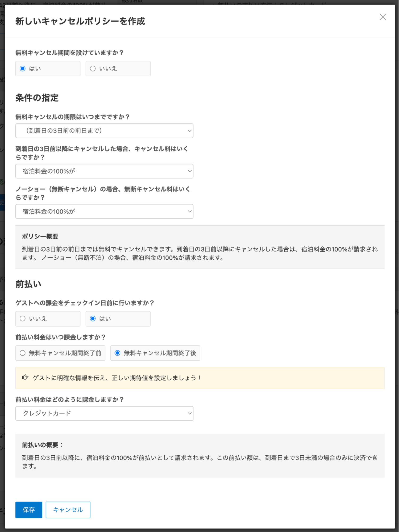Image resolution: width=399 pixels, height=532 pixels.
Task: Click the 条件の指定 section heading
Action: point(37,98)
